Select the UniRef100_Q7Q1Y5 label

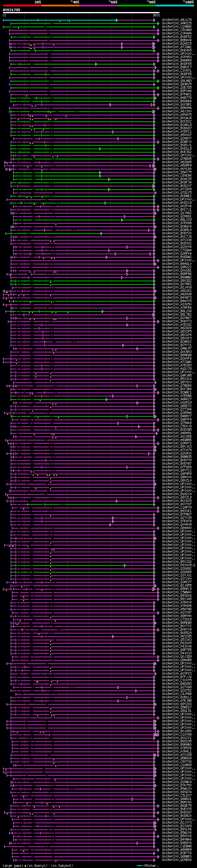[177, 193]
